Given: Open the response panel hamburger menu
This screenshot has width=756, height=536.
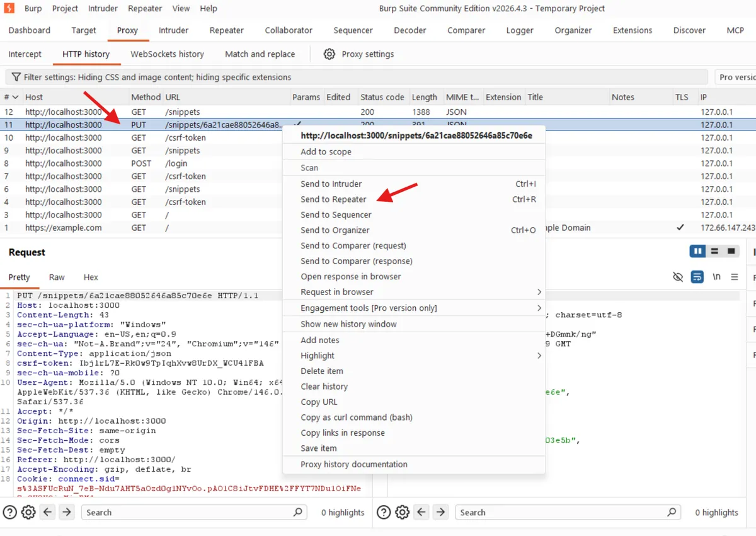Looking at the screenshot, I should 735,277.
